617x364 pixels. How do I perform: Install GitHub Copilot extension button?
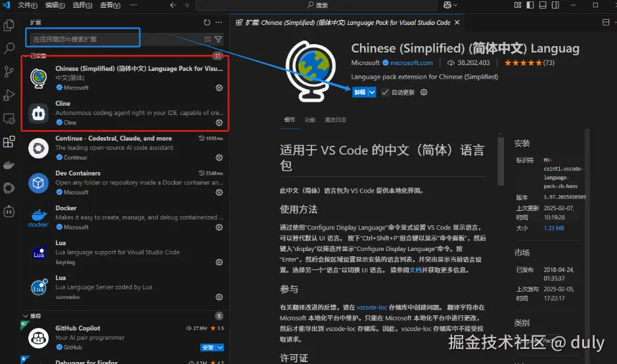click(x=208, y=348)
